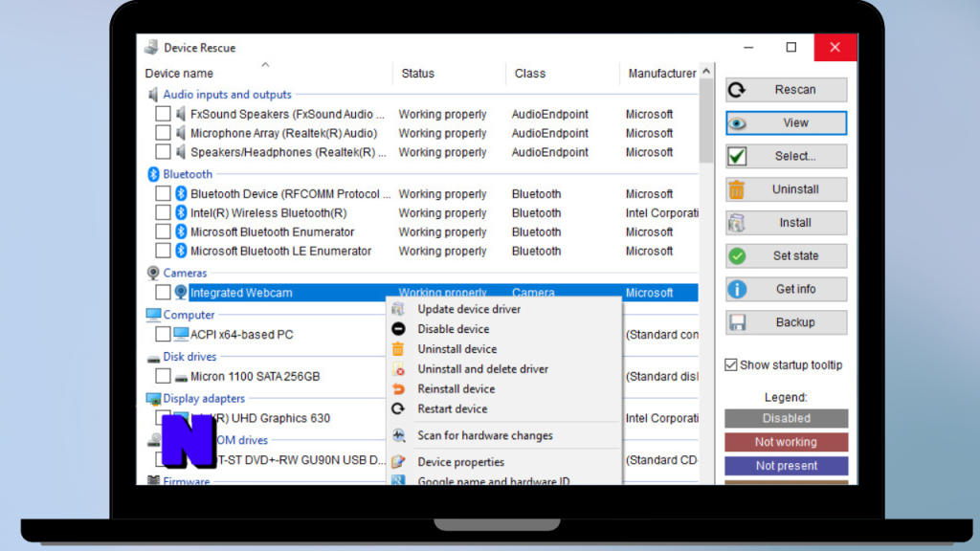This screenshot has height=551, width=980.
Task: Check the Integrated Webcam checkbox
Action: (163, 293)
